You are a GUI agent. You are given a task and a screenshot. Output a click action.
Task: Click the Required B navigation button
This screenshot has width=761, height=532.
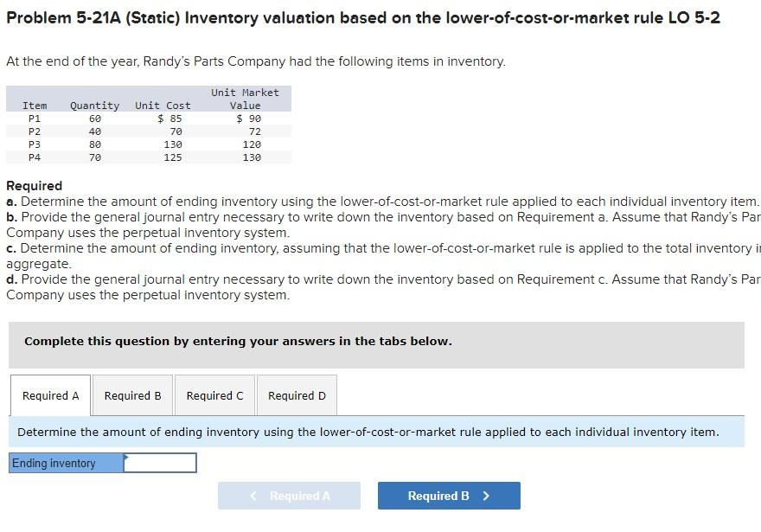tap(448, 496)
